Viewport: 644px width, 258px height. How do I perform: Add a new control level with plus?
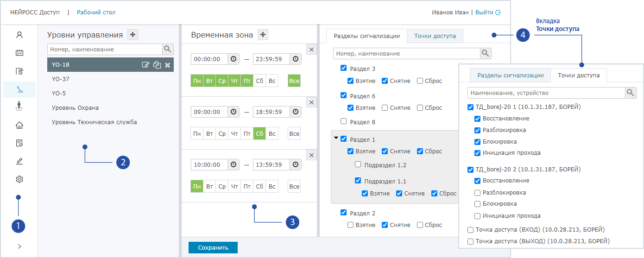pos(133,35)
